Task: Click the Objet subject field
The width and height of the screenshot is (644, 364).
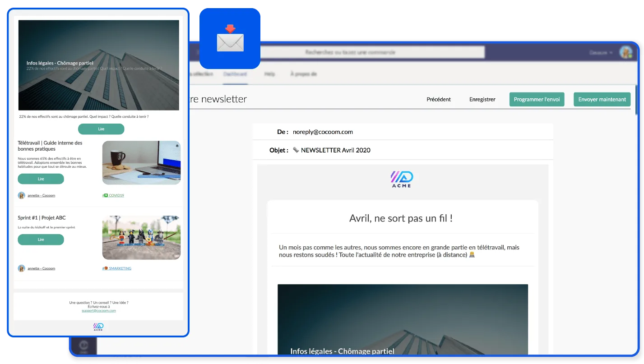Action: tap(403, 150)
